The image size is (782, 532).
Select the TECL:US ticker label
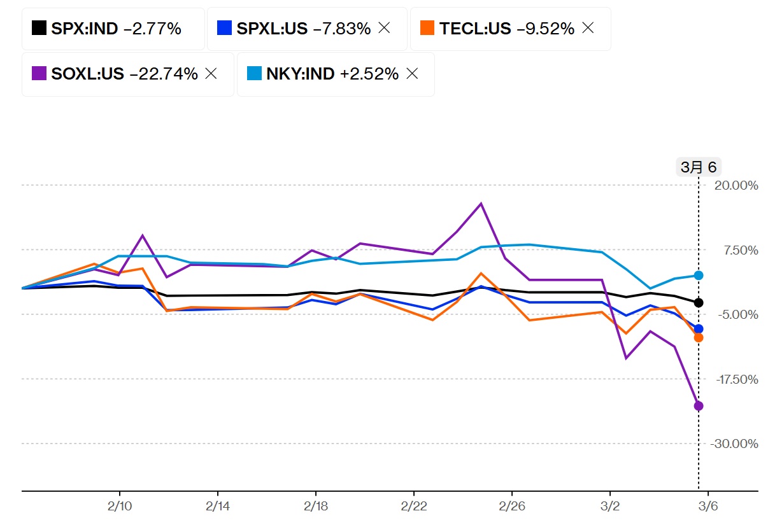point(475,29)
